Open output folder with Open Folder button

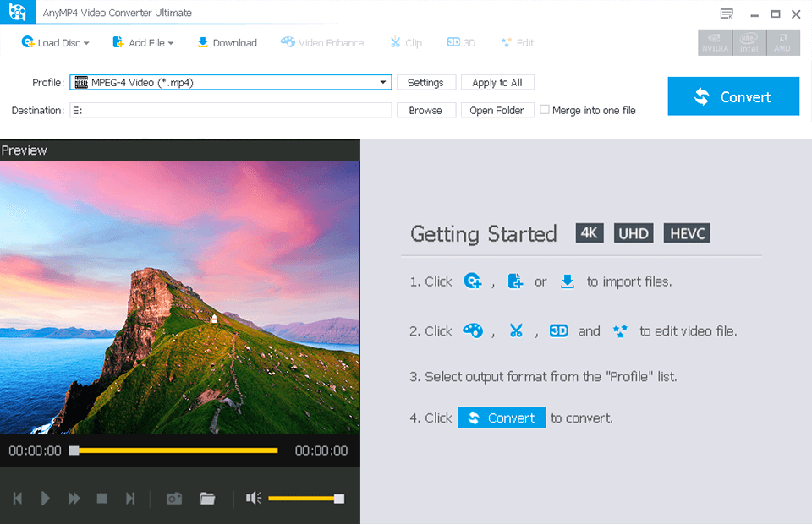click(497, 110)
